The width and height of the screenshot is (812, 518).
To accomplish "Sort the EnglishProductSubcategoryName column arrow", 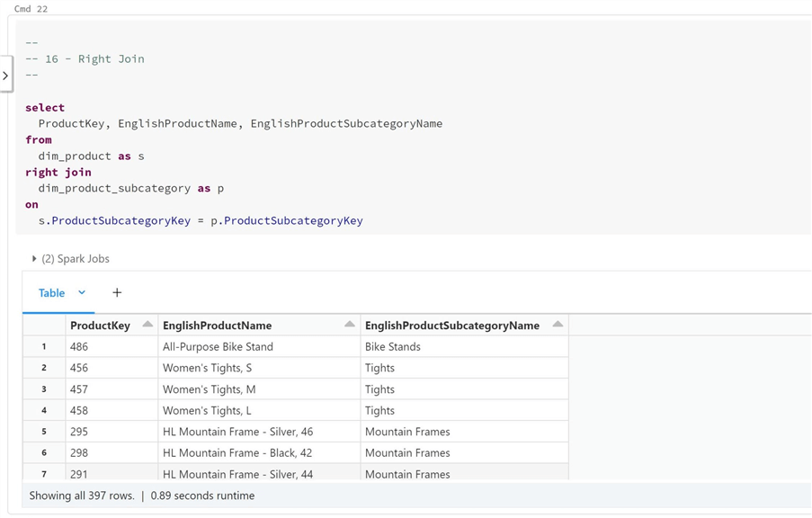I will point(558,325).
